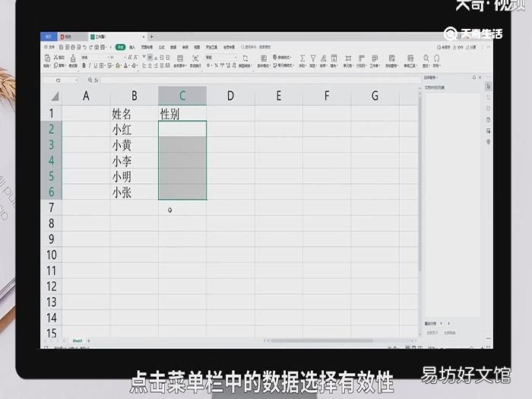Select row 7 header
532x399 pixels.
[51, 207]
